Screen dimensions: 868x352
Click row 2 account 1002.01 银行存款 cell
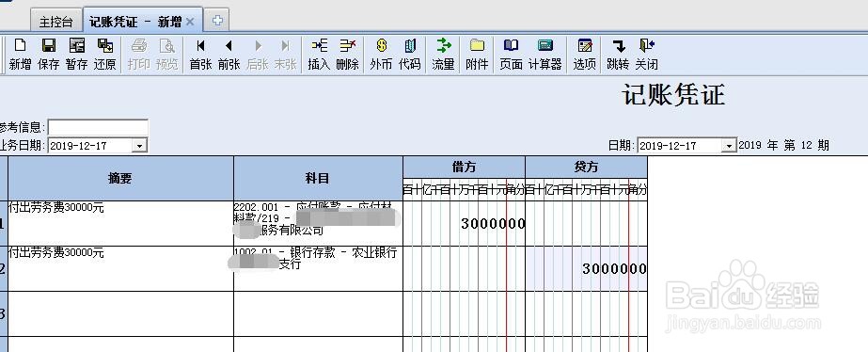pyautogui.click(x=318, y=269)
